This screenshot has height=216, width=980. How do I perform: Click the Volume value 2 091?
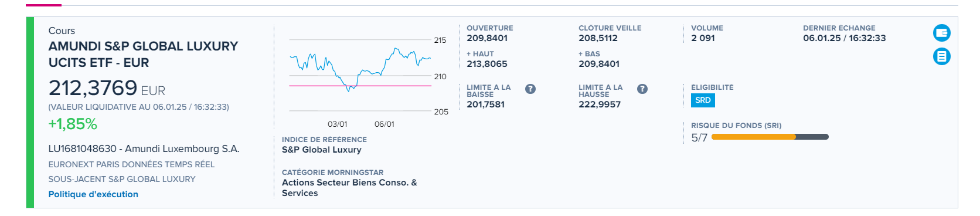pos(703,38)
